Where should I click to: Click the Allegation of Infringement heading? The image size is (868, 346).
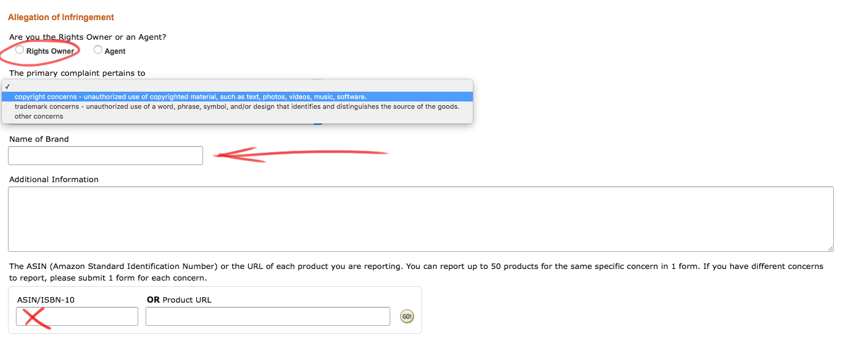[x=61, y=17]
